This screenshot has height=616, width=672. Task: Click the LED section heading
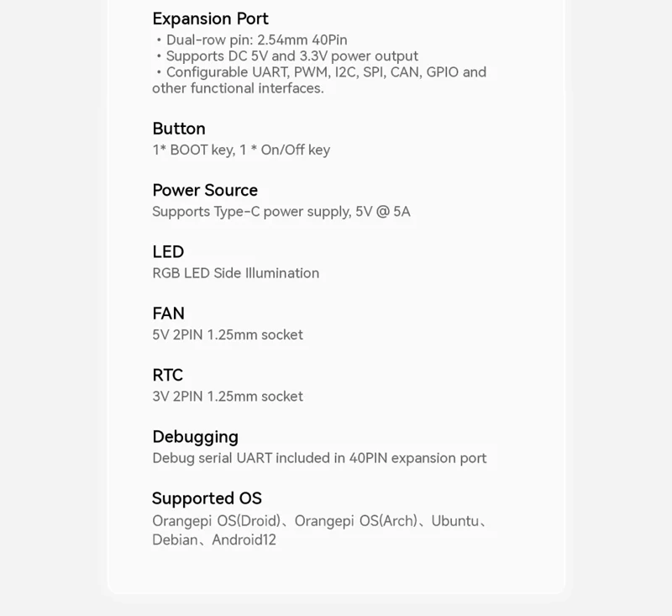[x=168, y=252]
